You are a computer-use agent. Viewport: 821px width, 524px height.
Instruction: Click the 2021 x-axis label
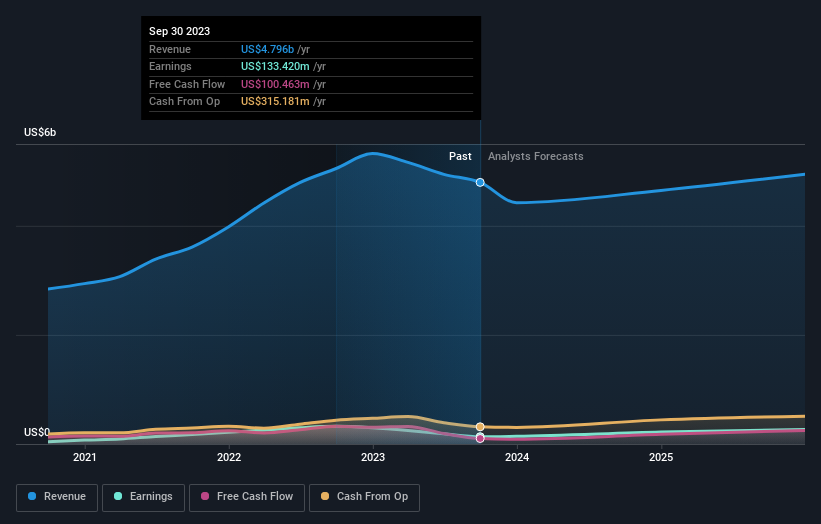(85, 457)
